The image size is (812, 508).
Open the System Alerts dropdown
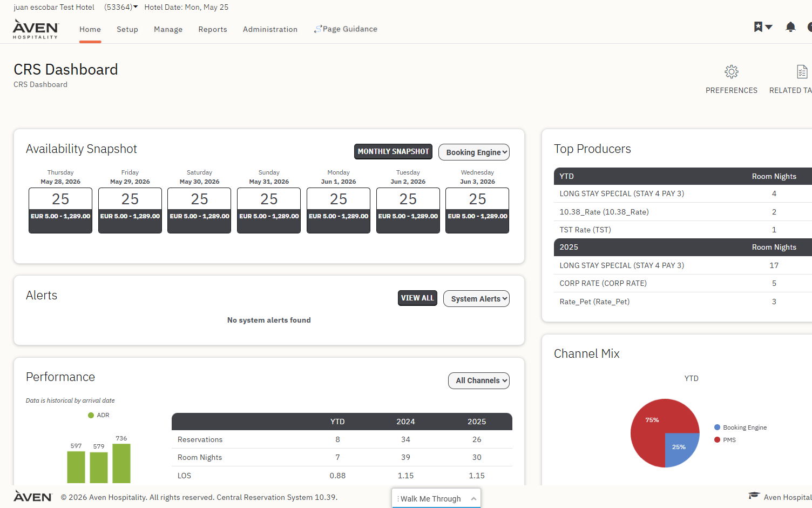coord(476,299)
